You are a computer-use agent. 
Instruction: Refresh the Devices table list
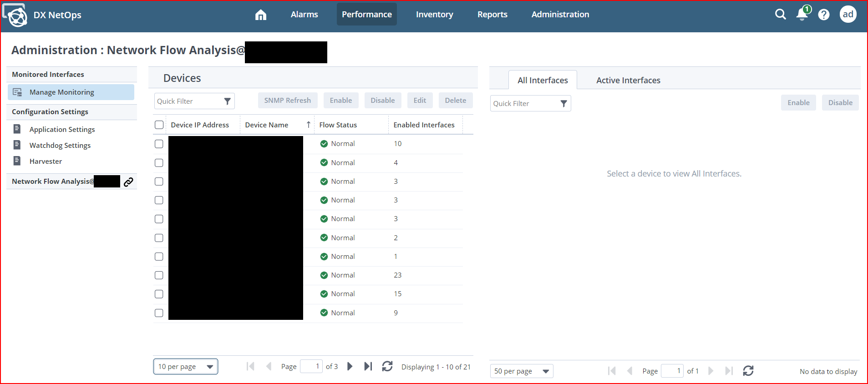tap(387, 366)
